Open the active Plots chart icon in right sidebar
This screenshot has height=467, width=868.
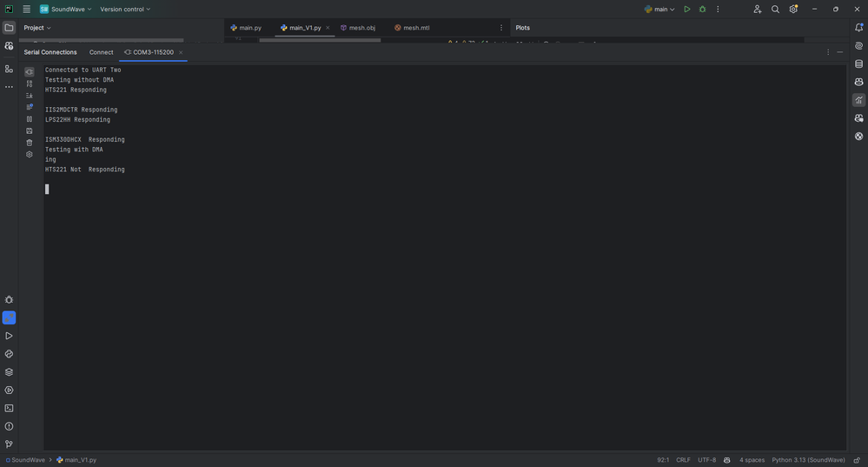858,100
